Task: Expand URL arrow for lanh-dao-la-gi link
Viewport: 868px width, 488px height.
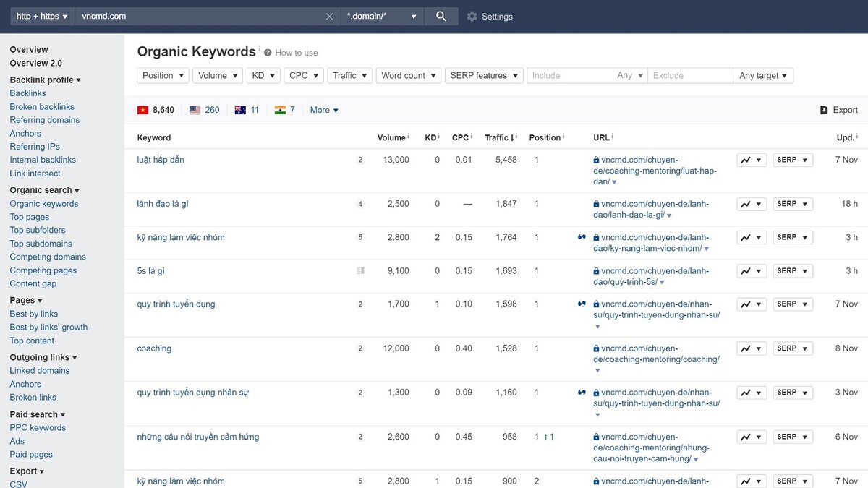Action: pos(669,216)
